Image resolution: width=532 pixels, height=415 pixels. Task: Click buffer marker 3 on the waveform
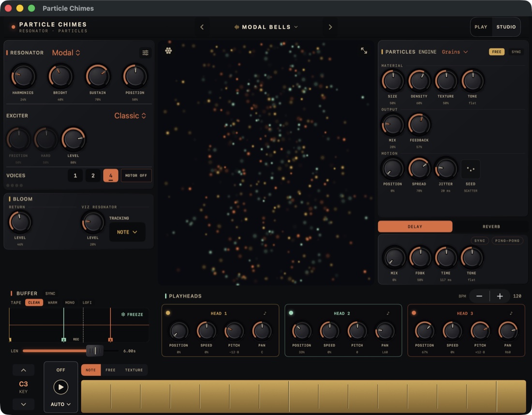pos(110,340)
